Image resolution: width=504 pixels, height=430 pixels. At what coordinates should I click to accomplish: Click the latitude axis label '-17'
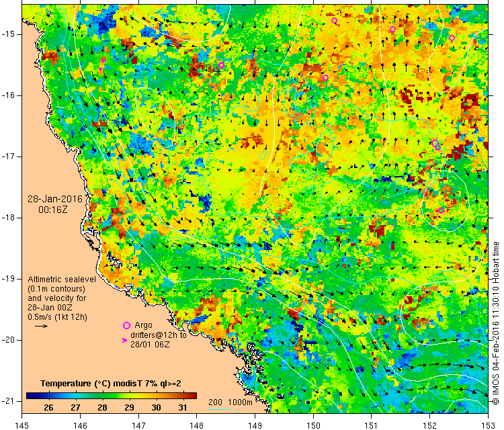[x=7, y=157]
